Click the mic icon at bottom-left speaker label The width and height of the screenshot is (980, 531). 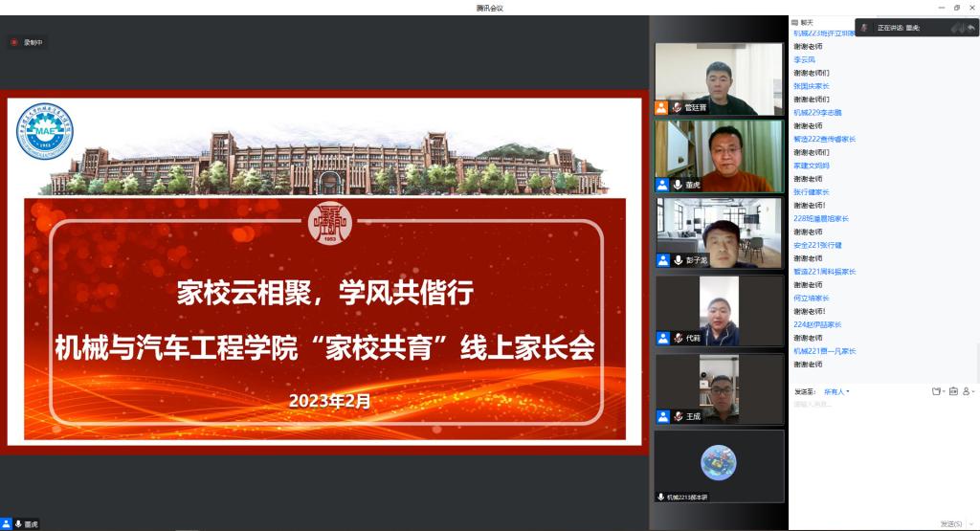click(18, 524)
